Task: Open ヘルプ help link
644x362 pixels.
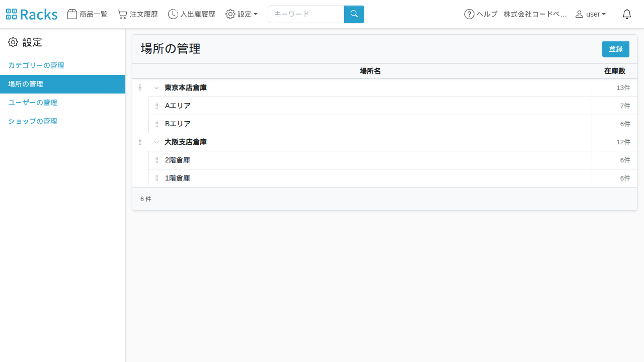Action: coord(481,14)
